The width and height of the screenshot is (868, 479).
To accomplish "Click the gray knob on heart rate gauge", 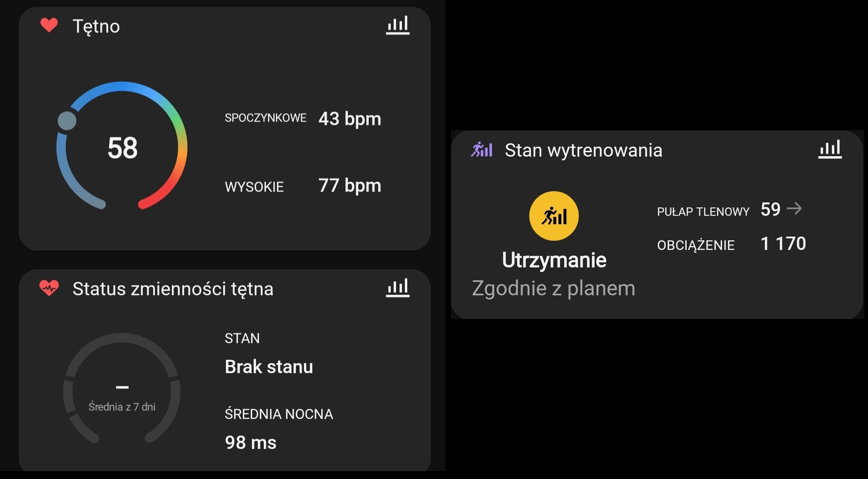I will point(67,121).
